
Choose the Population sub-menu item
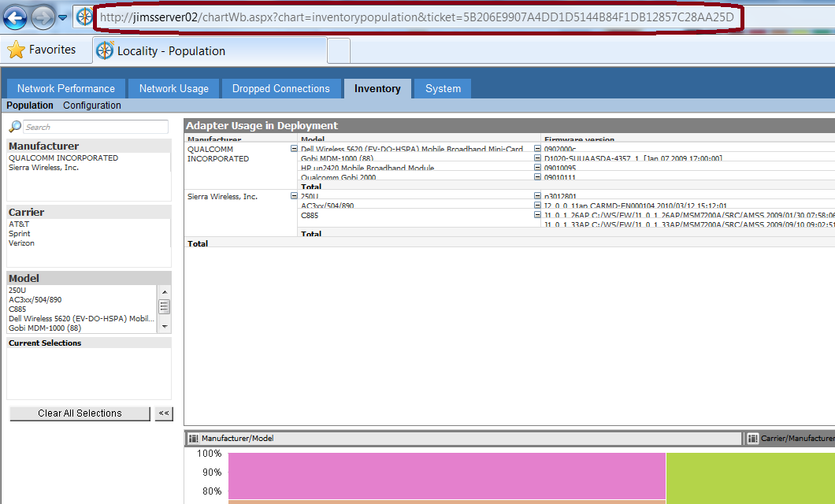[x=30, y=106]
